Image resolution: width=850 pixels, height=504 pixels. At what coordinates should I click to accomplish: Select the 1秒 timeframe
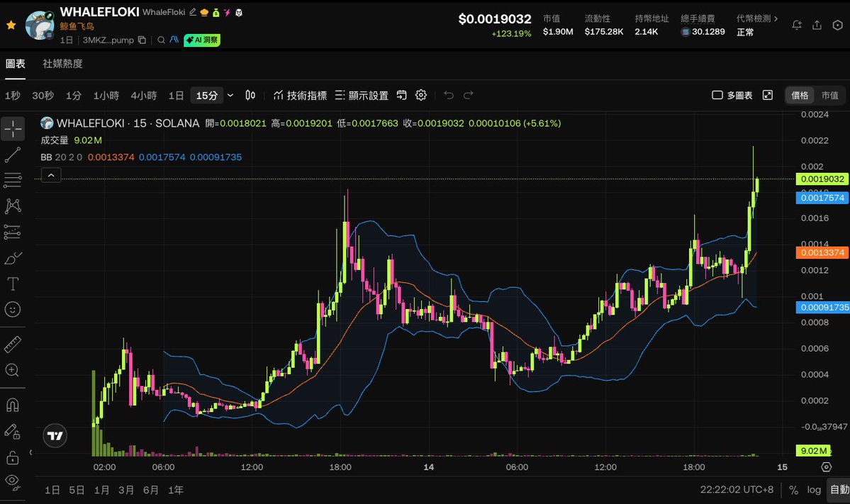click(13, 96)
